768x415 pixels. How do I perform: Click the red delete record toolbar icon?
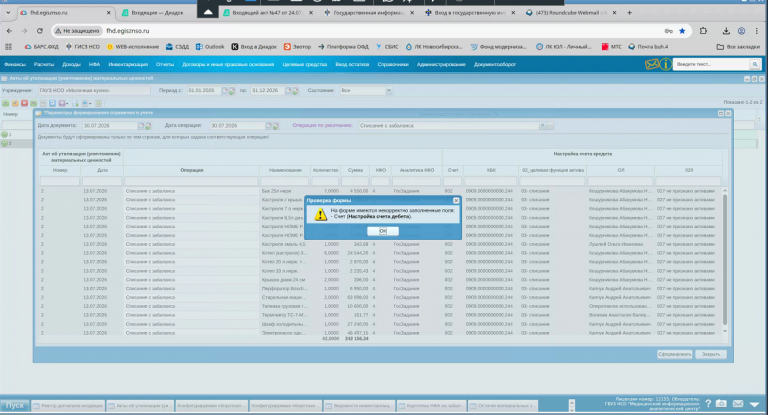pyautogui.click(x=24, y=103)
